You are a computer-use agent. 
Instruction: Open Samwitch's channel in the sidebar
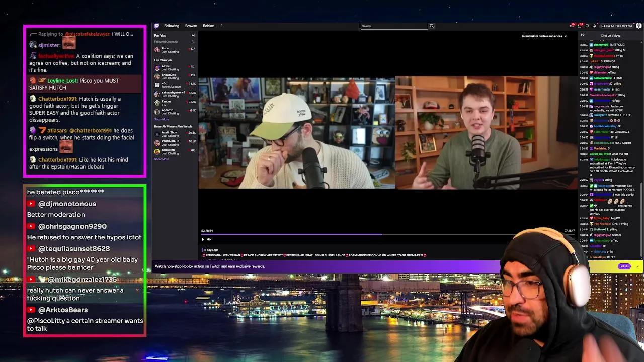click(x=175, y=151)
